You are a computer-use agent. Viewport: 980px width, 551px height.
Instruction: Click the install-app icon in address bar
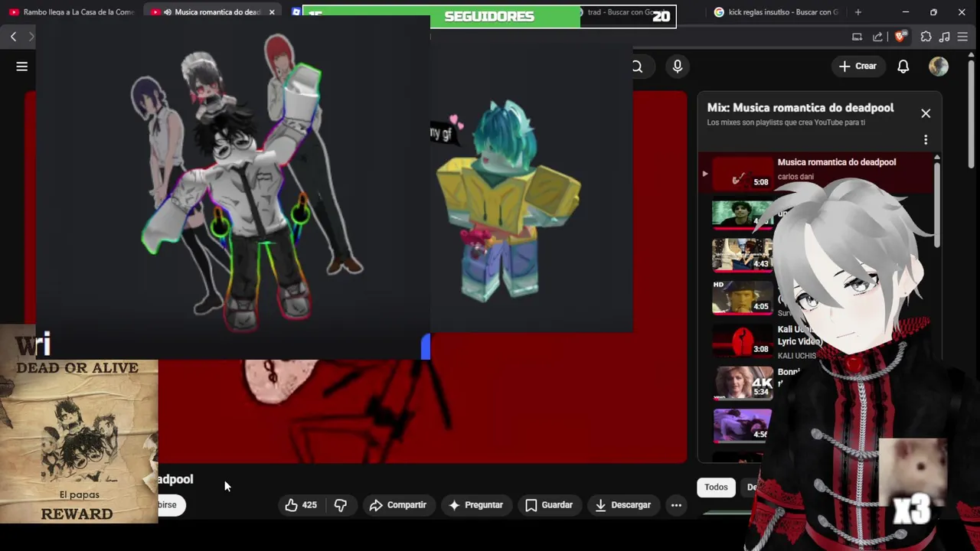(x=857, y=37)
